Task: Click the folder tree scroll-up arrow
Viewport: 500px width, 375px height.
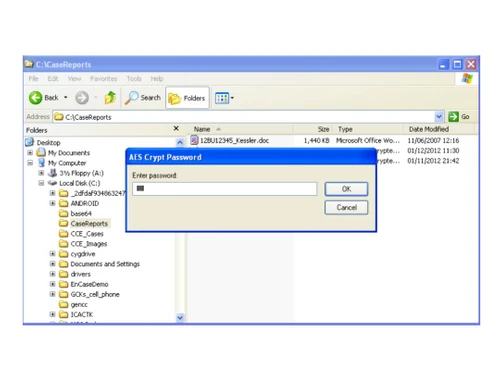Action: (180, 142)
